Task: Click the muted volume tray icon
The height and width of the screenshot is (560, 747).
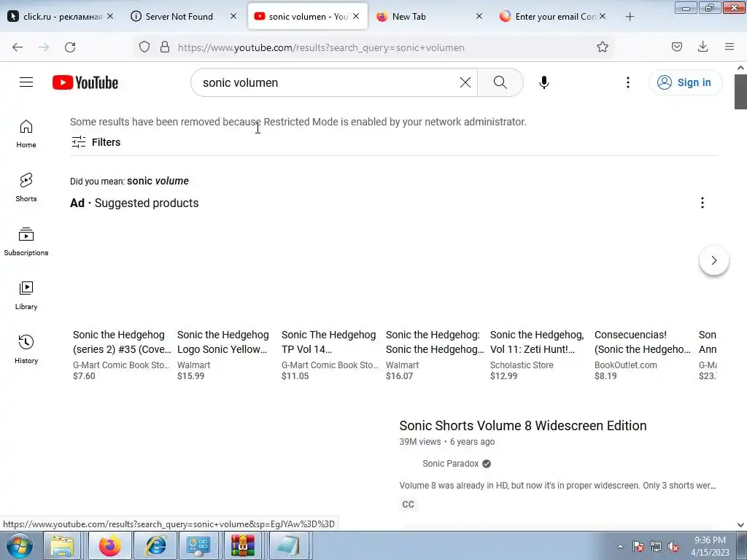Action: pos(673,547)
